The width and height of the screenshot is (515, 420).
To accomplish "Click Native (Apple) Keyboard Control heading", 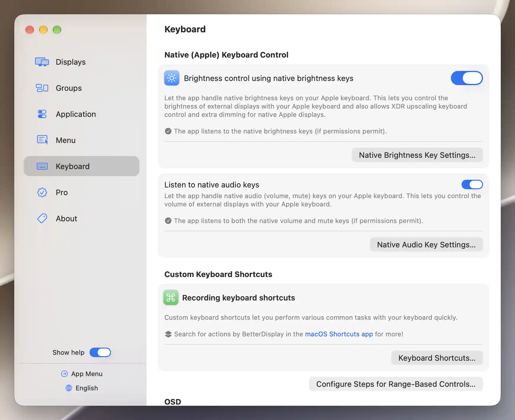I will point(226,55).
